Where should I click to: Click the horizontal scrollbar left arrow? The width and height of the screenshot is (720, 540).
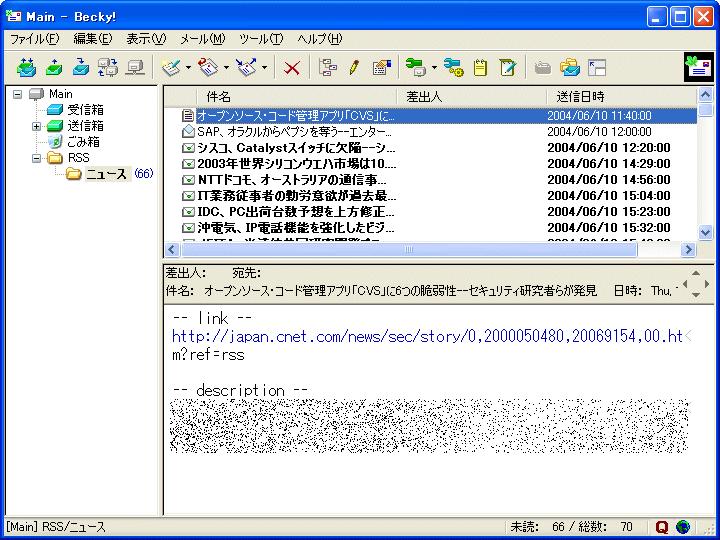tap(172, 249)
